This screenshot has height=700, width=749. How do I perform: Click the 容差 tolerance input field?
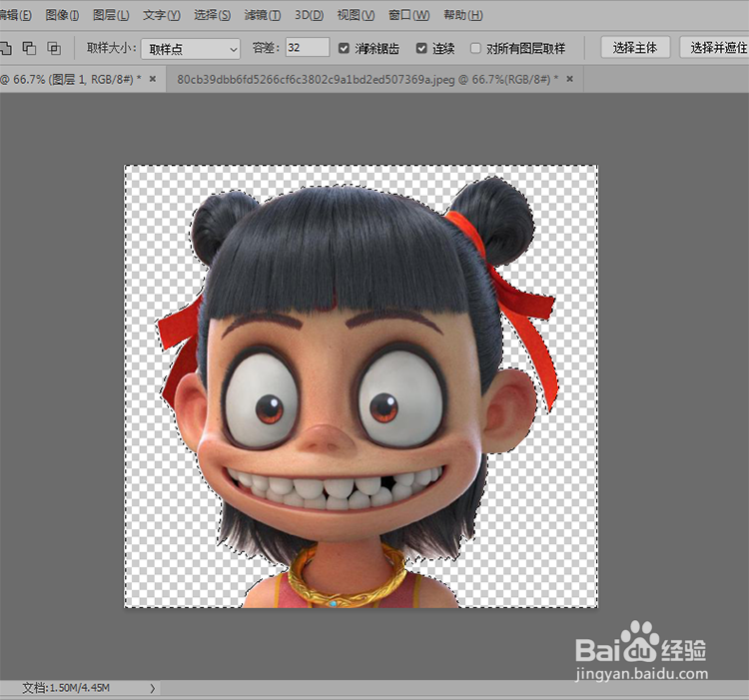coord(308,48)
